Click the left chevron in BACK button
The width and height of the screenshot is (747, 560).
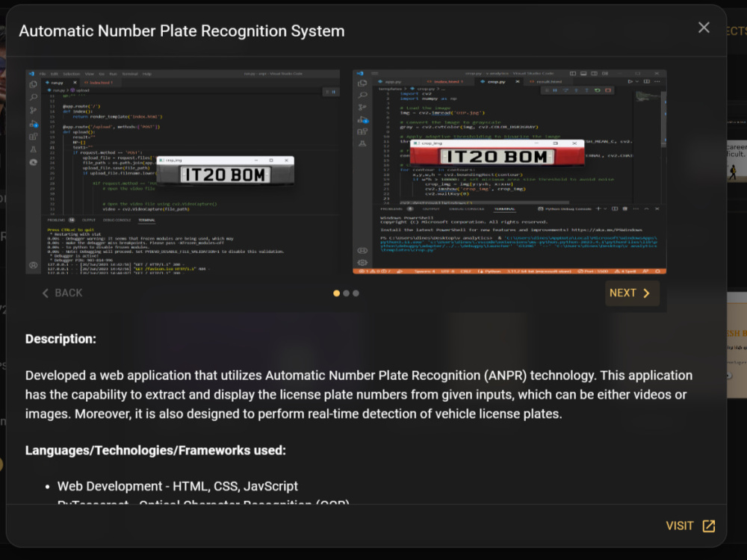click(x=46, y=293)
